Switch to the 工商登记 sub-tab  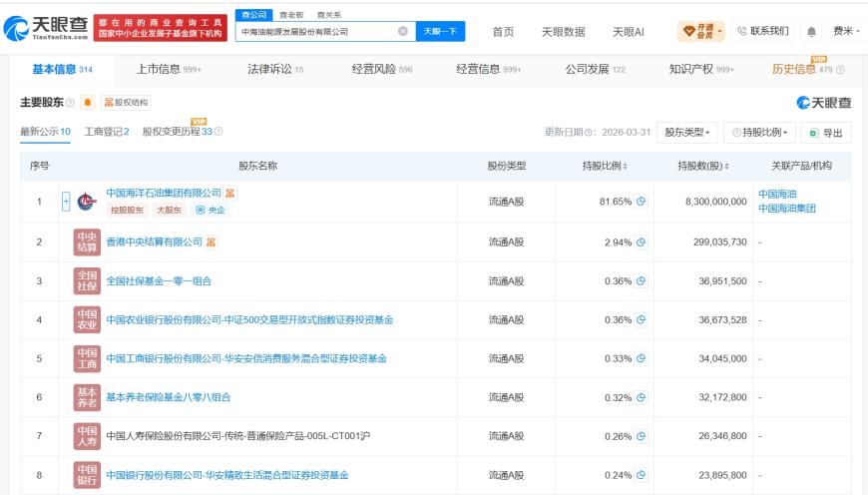pyautogui.click(x=107, y=132)
